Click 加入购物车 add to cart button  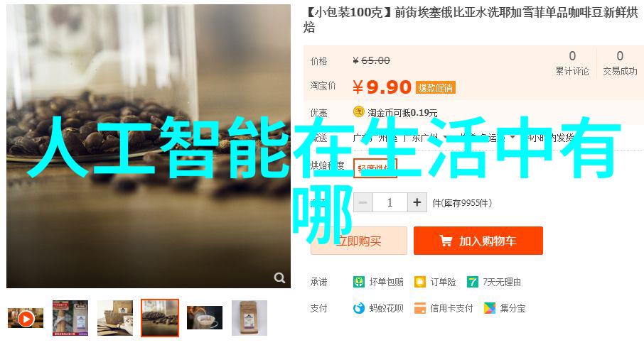point(478,241)
